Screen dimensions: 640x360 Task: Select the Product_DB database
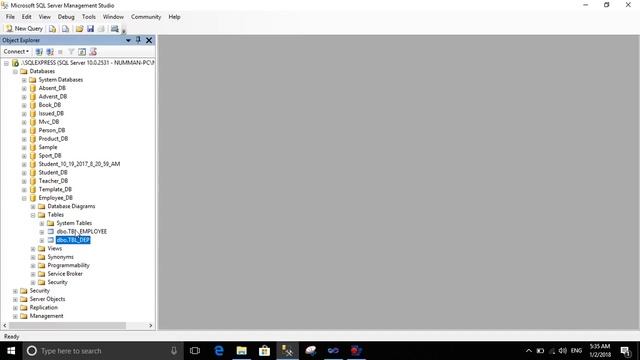point(53,139)
